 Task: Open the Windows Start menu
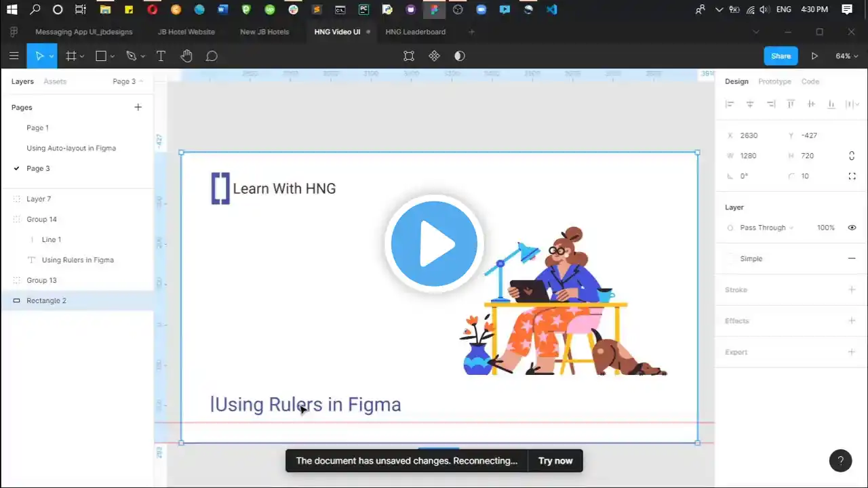point(12,9)
